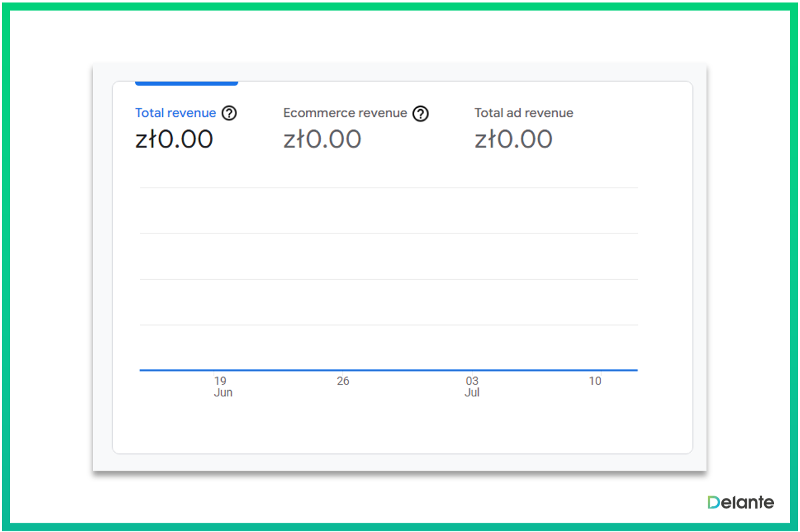Select the 26 date marker on the chart axis
800x532 pixels.
pyautogui.click(x=343, y=381)
